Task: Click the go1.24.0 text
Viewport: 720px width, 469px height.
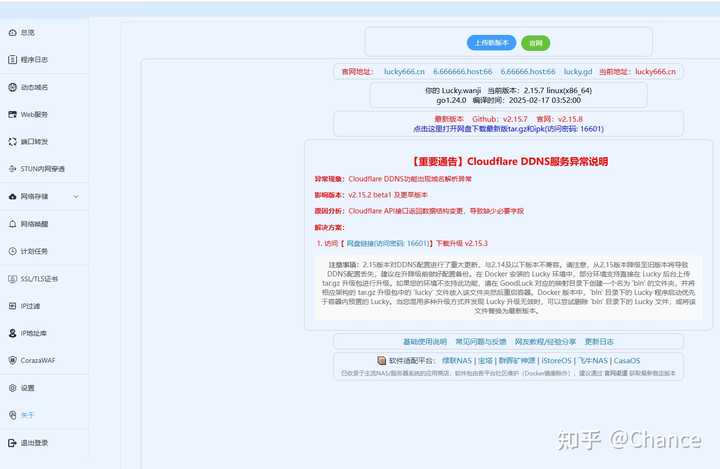Action: point(451,100)
